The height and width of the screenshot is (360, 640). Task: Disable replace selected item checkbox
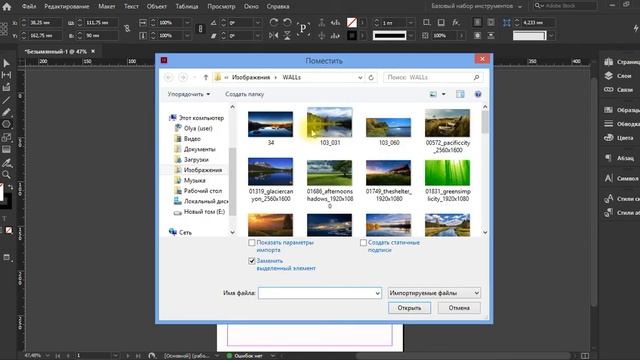click(x=252, y=261)
